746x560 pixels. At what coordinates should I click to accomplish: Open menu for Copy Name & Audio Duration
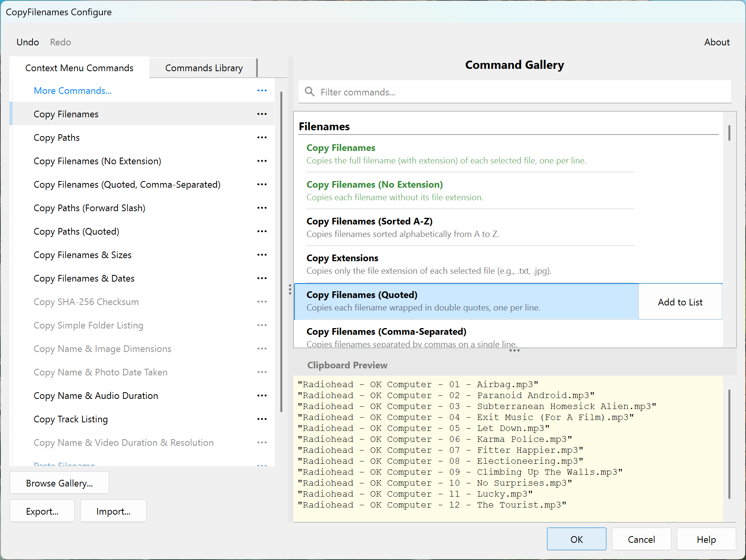pyautogui.click(x=262, y=395)
